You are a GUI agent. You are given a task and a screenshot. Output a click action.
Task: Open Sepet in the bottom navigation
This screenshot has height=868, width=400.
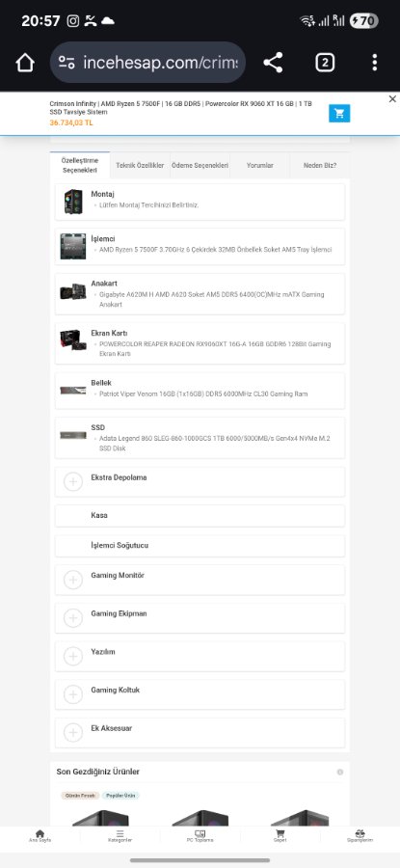[x=280, y=836]
